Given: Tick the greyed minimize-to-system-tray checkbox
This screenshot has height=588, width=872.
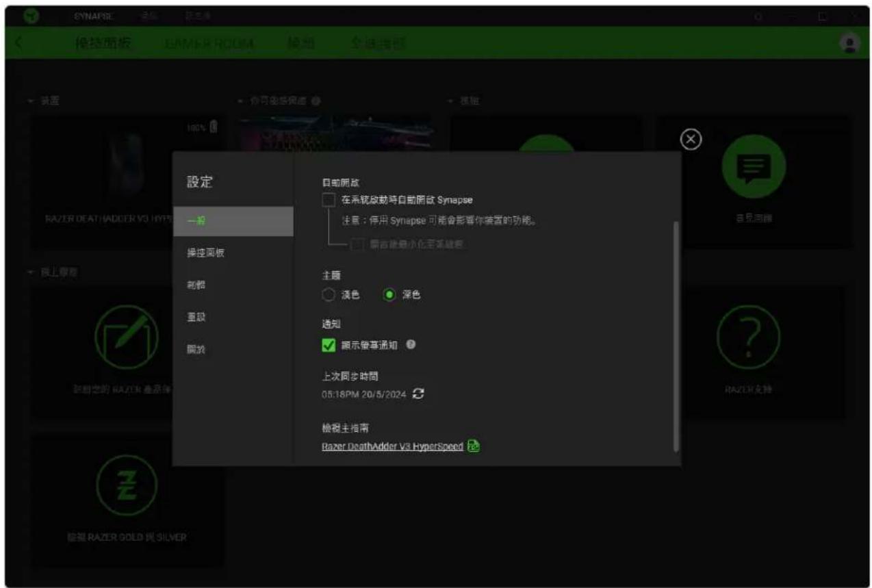Looking at the screenshot, I should coord(357,244).
